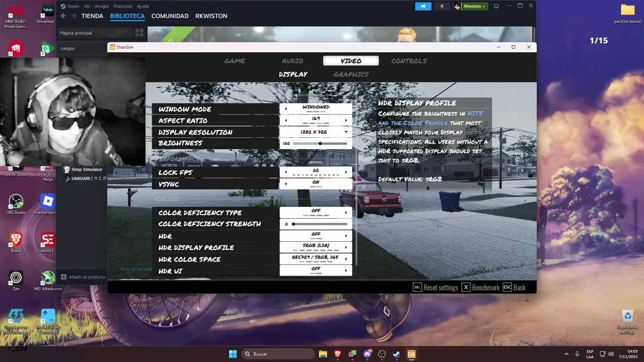Image resolution: width=644 pixels, height=362 pixels.
Task: Toggle HDR to next value
Action: click(x=346, y=236)
